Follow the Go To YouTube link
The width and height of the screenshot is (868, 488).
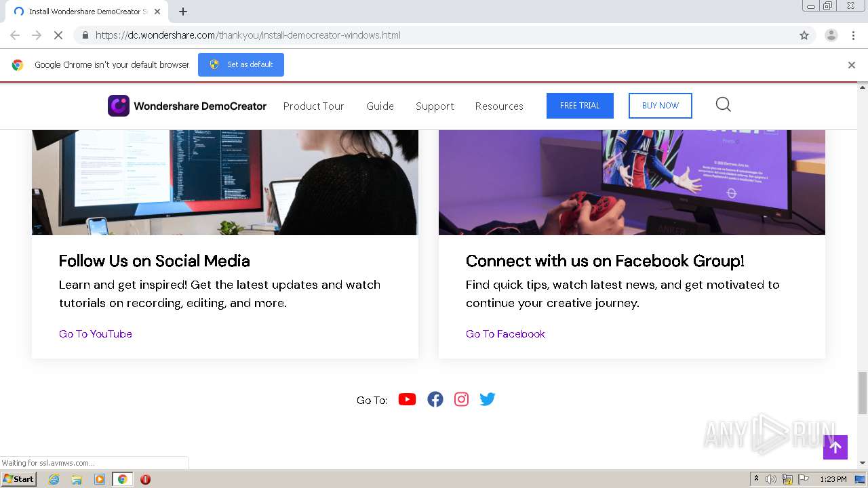[x=96, y=333]
